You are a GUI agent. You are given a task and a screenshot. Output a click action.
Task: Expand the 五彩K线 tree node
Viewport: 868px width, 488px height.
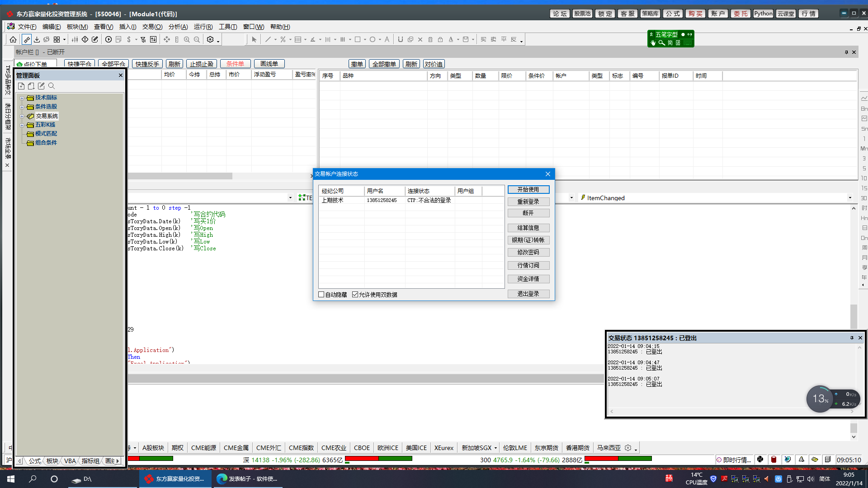pos(22,125)
